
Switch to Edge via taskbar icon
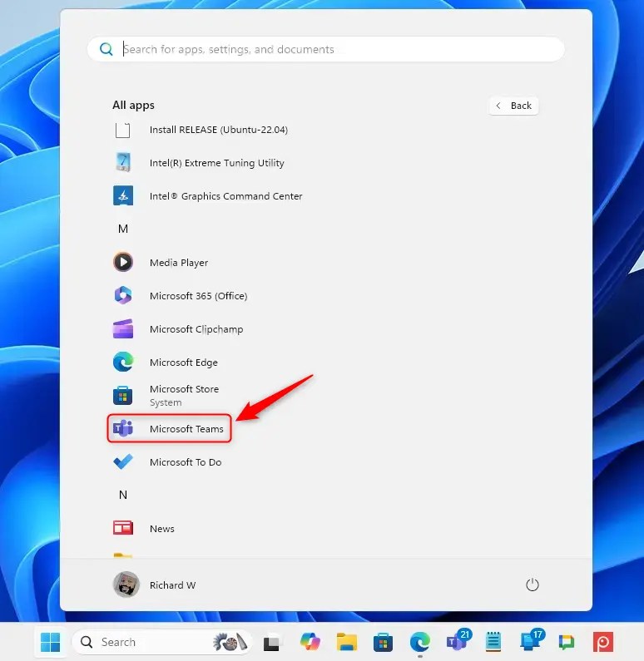(420, 642)
